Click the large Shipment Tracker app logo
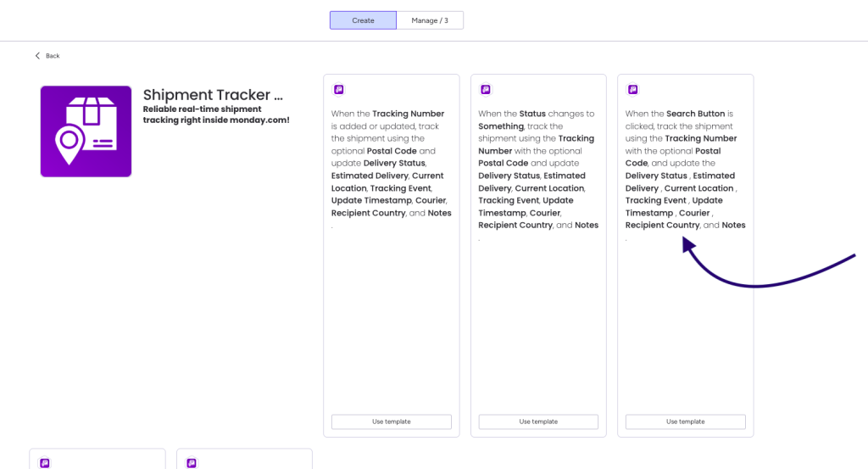Viewport: 868px width, 469px height. tap(86, 131)
